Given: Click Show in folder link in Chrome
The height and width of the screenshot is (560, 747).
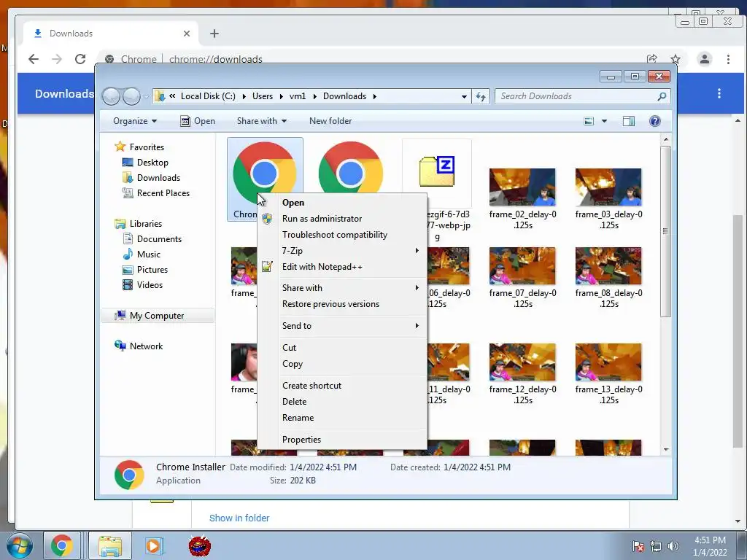Looking at the screenshot, I should [239, 518].
